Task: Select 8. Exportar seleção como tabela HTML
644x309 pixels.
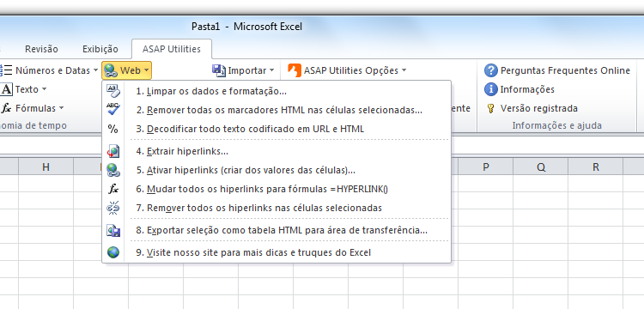Action: pyautogui.click(x=276, y=230)
